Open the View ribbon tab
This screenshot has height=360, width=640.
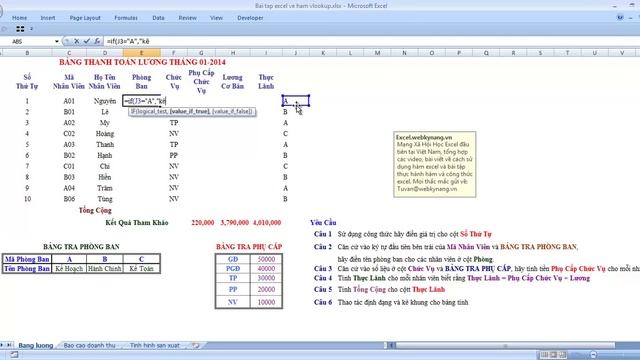216,18
